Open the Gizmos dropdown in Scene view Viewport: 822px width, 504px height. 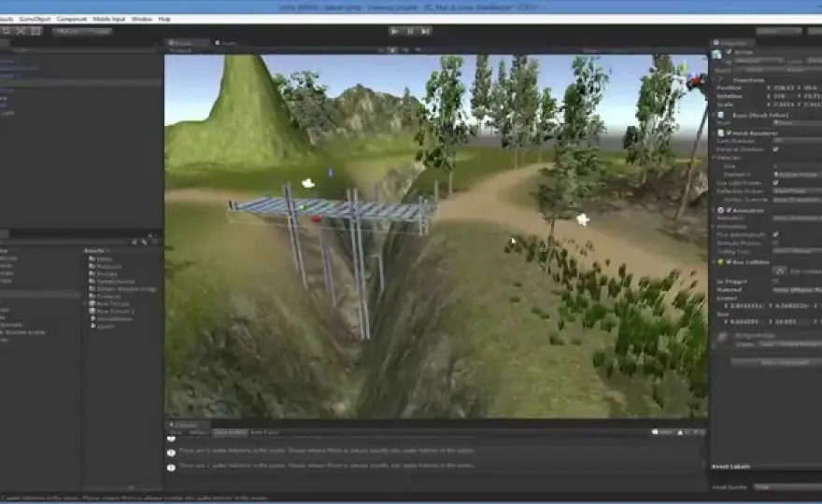592,50
